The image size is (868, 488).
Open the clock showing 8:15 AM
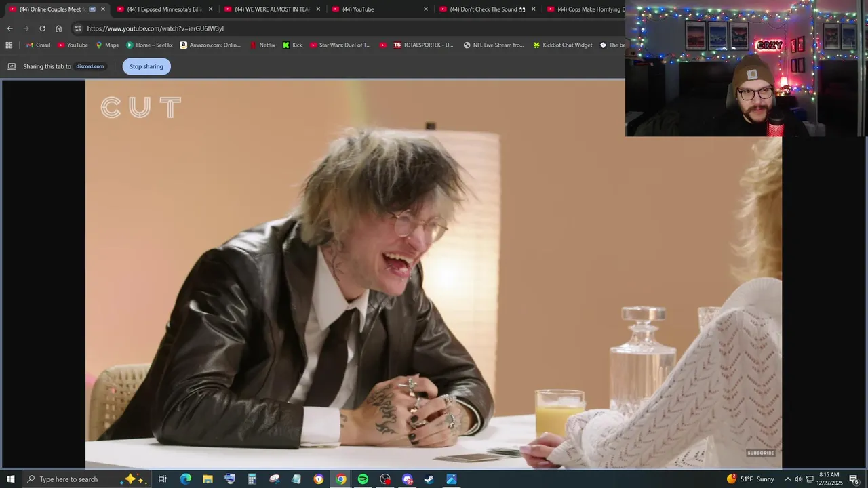tap(830, 479)
